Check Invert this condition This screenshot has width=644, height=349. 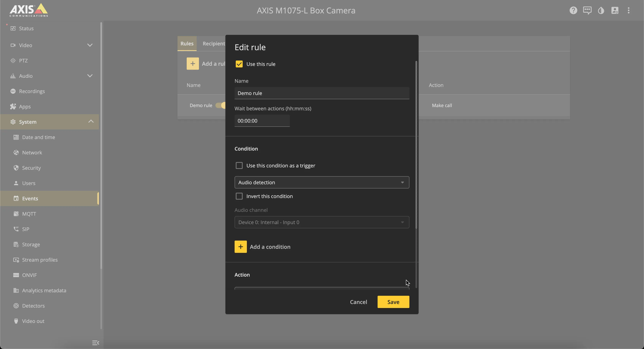click(239, 196)
